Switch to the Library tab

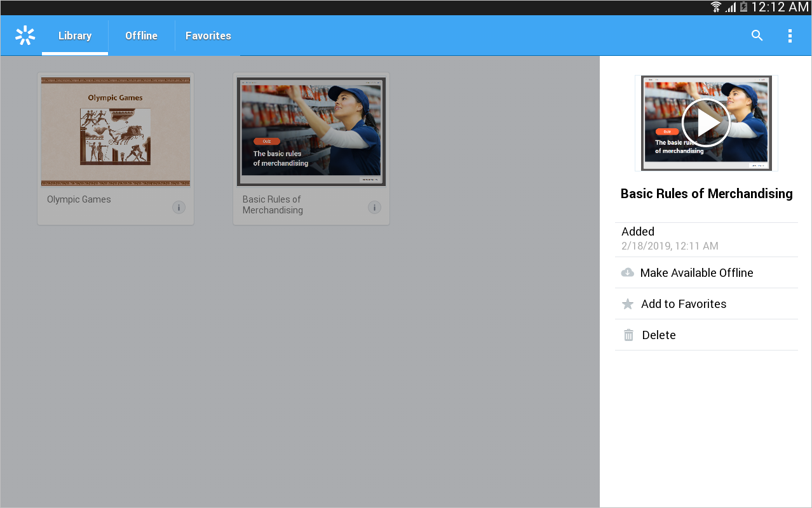75,36
